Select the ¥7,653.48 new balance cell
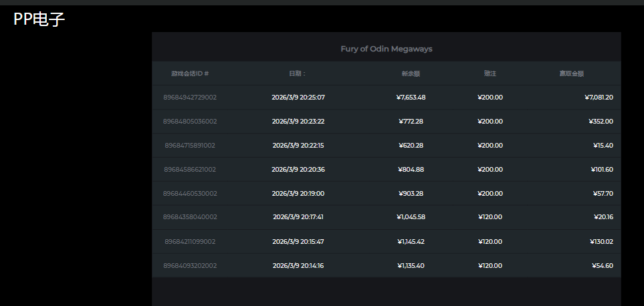644x306 pixels. coord(411,98)
